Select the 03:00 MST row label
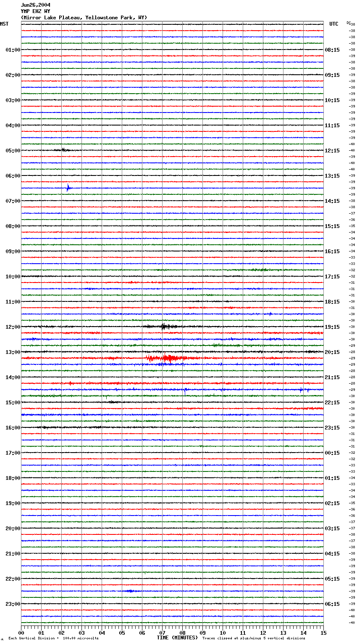The width and height of the screenshot is (357, 644). tap(13, 100)
